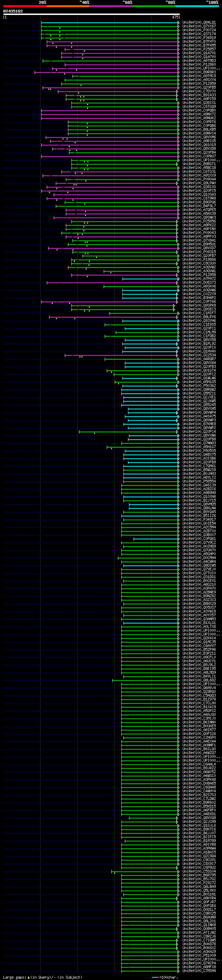Select hit label UniRef100_C6TGQ9

click(199, 106)
